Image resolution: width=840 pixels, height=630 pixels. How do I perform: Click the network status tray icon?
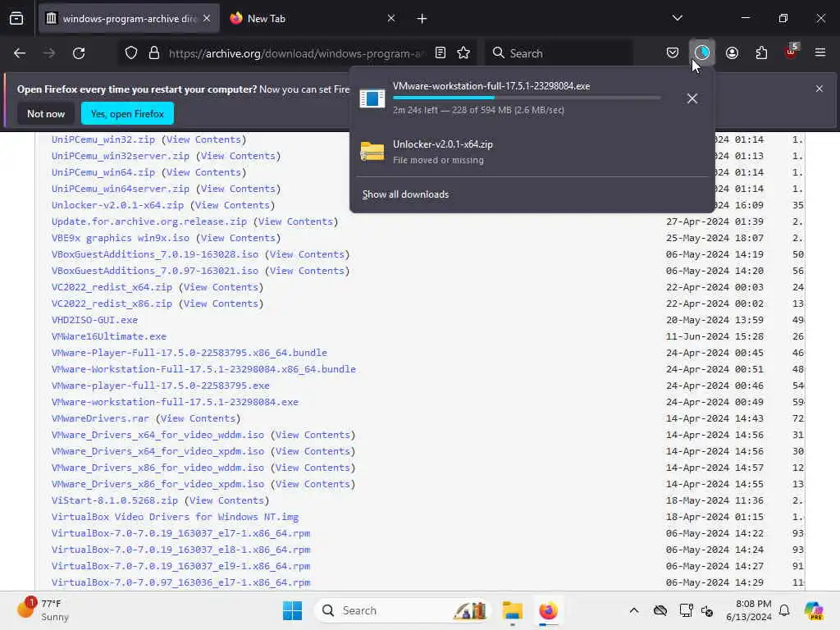686,610
